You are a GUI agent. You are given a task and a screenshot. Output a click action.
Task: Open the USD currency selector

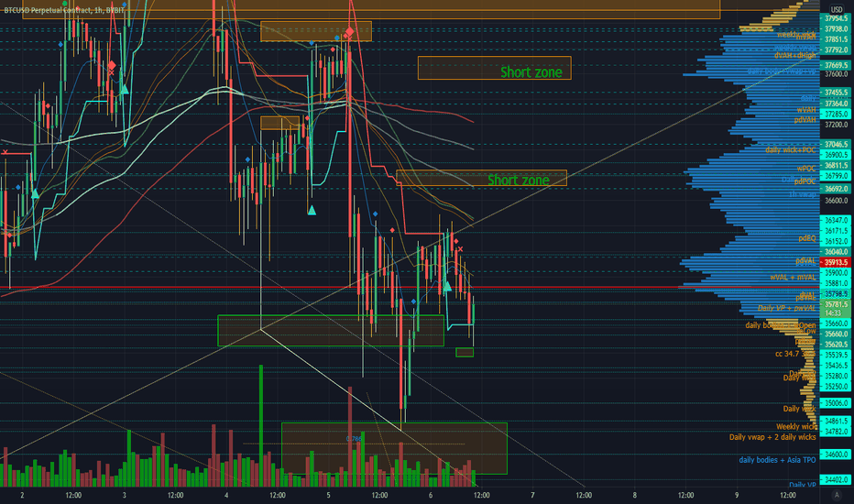tap(836, 9)
